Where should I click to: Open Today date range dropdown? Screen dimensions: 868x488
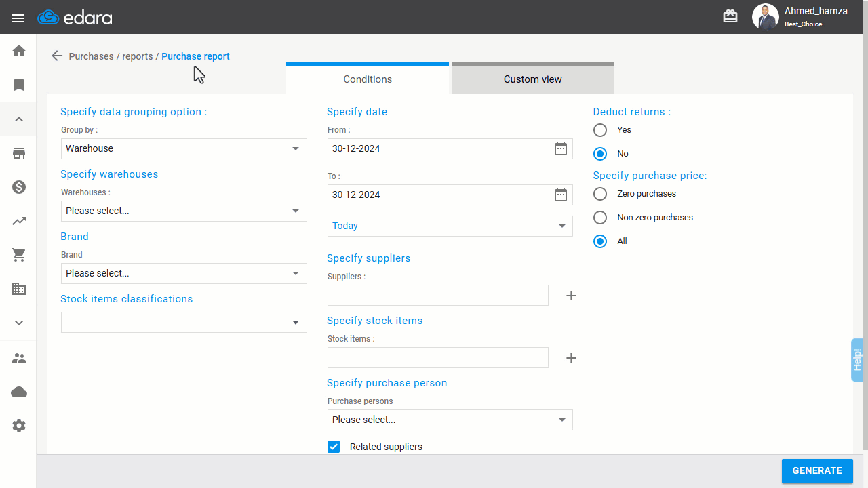click(x=450, y=226)
